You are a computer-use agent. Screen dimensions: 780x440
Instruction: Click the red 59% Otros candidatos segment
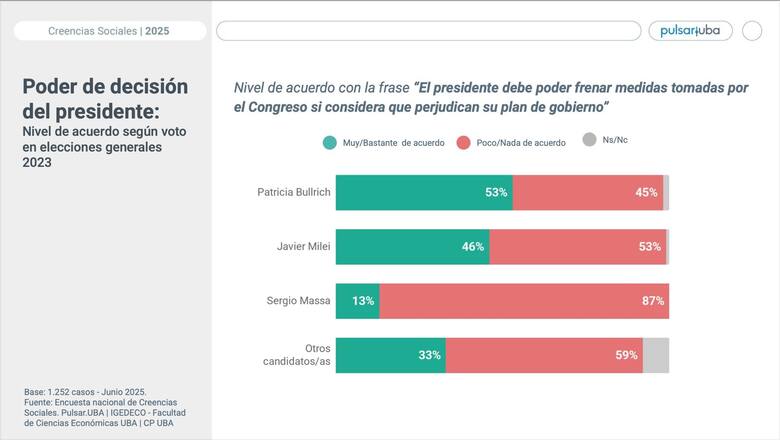[x=544, y=355]
